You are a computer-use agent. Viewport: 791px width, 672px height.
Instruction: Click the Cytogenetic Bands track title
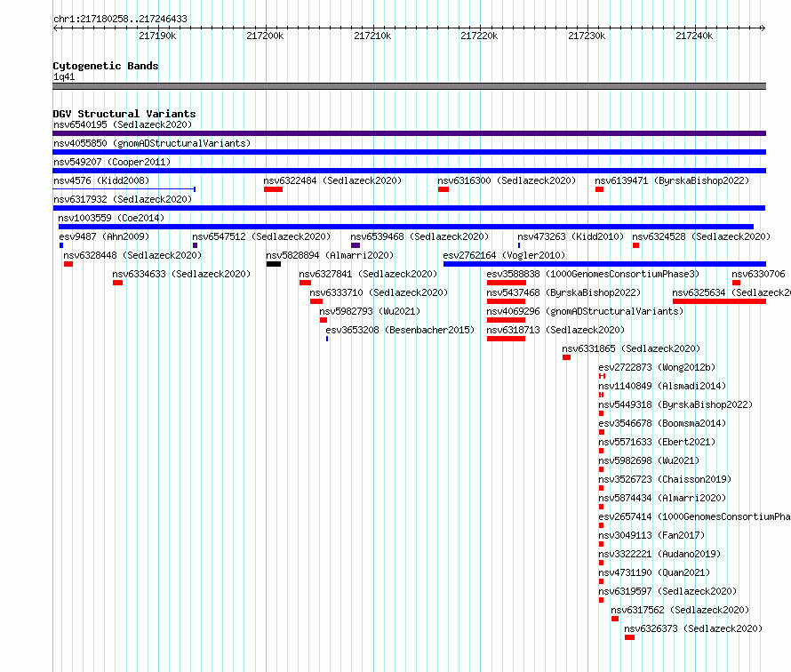[106, 66]
